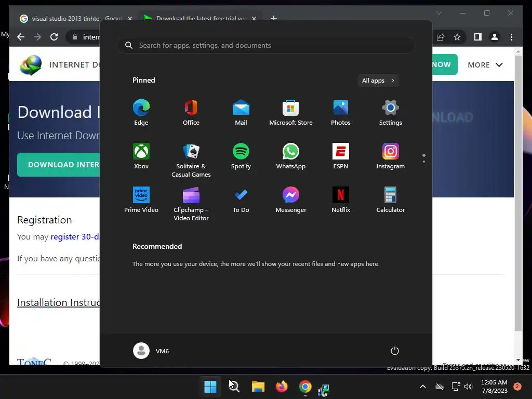
Task: Expand the MORE menu on IDM site
Action: pos(485,65)
